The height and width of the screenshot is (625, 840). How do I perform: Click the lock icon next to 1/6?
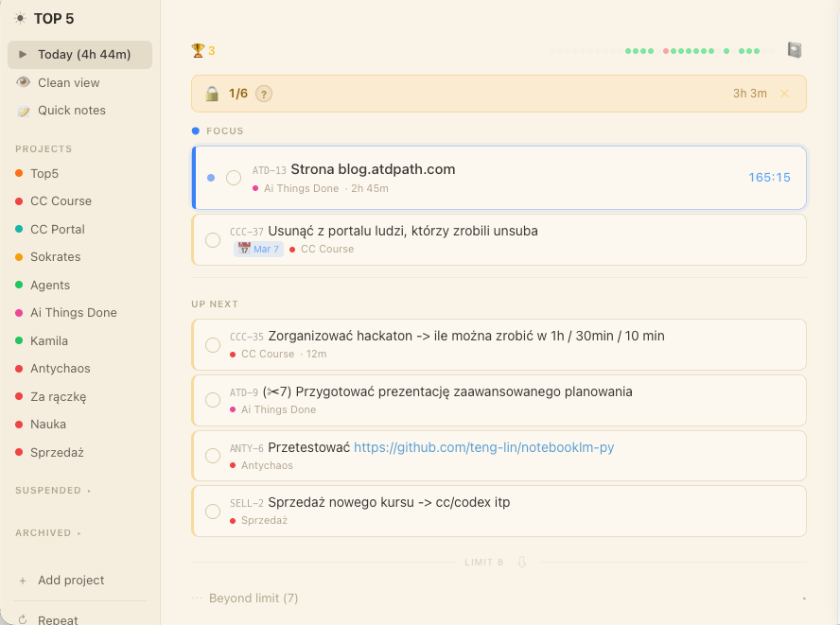212,94
